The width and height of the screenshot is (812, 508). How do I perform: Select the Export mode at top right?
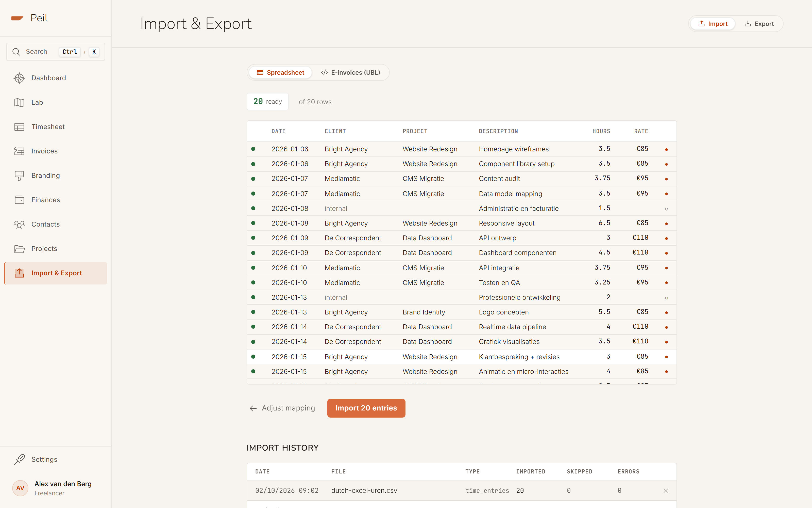pyautogui.click(x=759, y=24)
